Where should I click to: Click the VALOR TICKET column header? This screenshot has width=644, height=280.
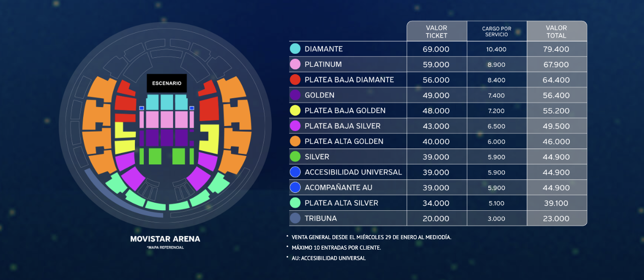[437, 31]
